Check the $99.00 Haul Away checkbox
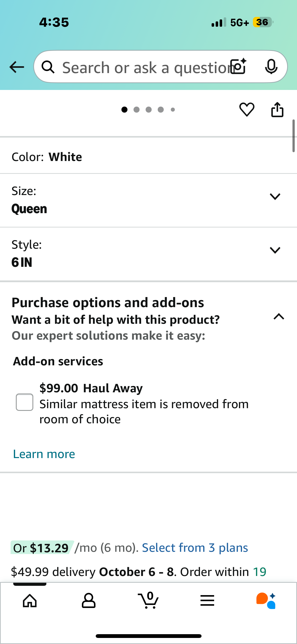Image resolution: width=297 pixels, height=644 pixels. (24, 402)
